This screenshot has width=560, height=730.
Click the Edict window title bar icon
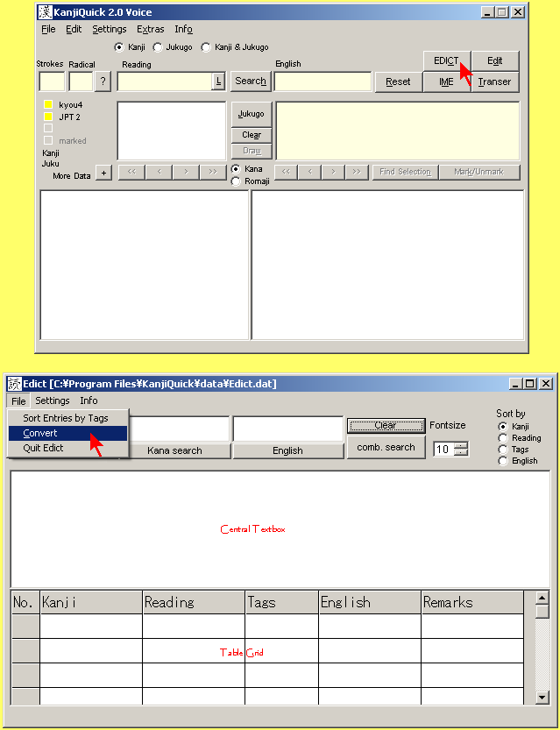tap(15, 384)
